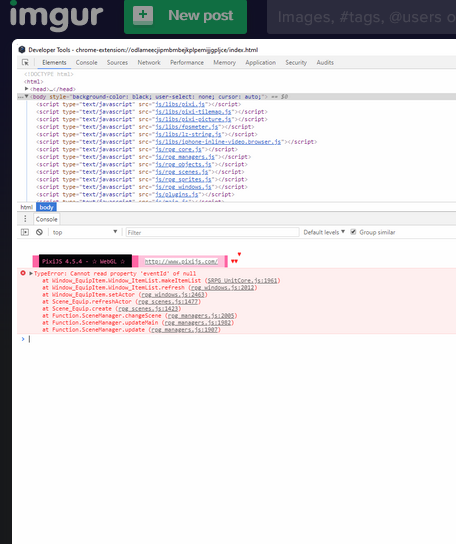Viewport: 456px width, 544px height.
Task: Open js/libs/pixi.js source link
Action: click(x=180, y=104)
